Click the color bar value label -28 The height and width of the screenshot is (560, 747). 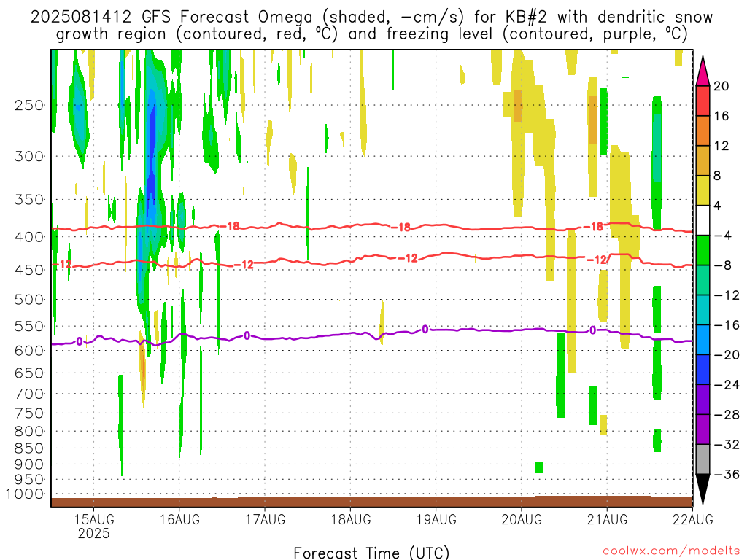point(727,415)
